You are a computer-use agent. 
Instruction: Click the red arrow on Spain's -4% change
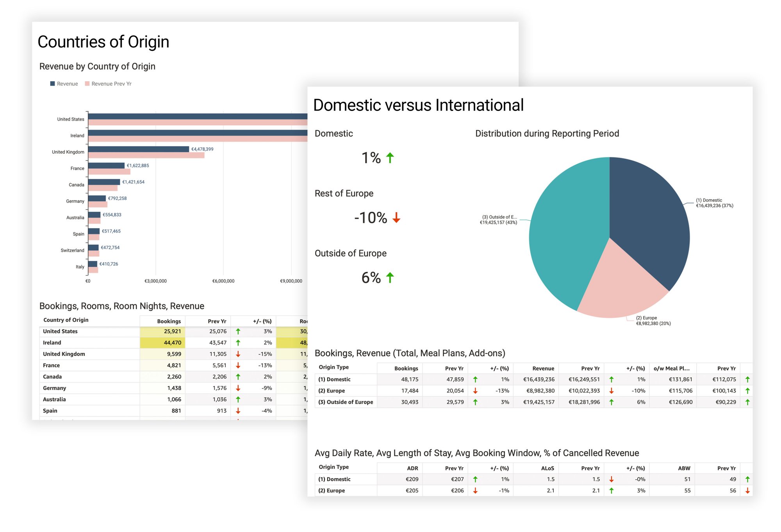[x=239, y=411]
